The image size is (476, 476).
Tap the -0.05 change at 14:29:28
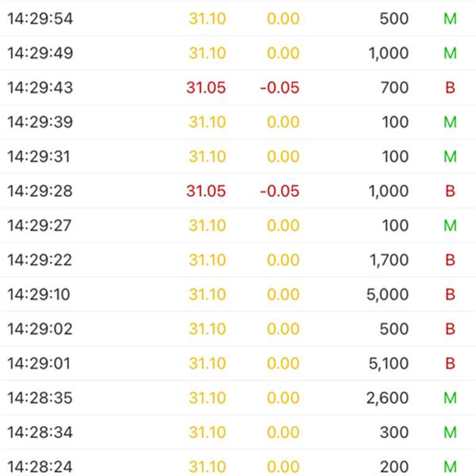(279, 191)
